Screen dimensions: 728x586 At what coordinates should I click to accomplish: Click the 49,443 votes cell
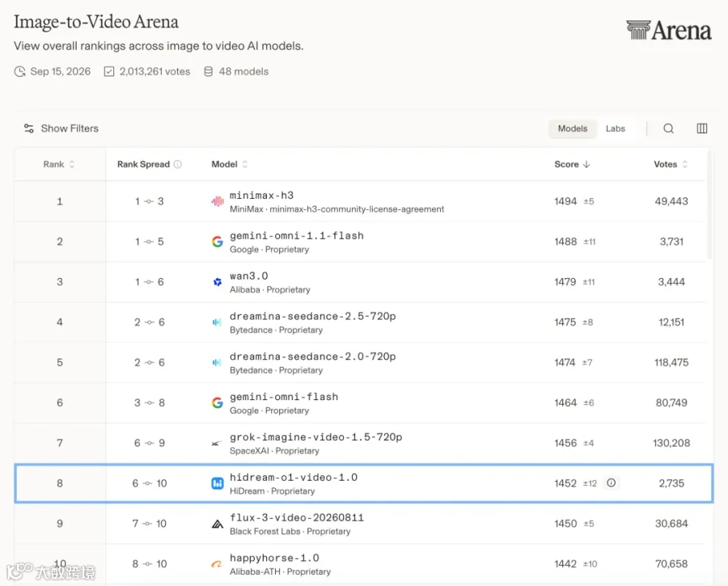click(671, 201)
